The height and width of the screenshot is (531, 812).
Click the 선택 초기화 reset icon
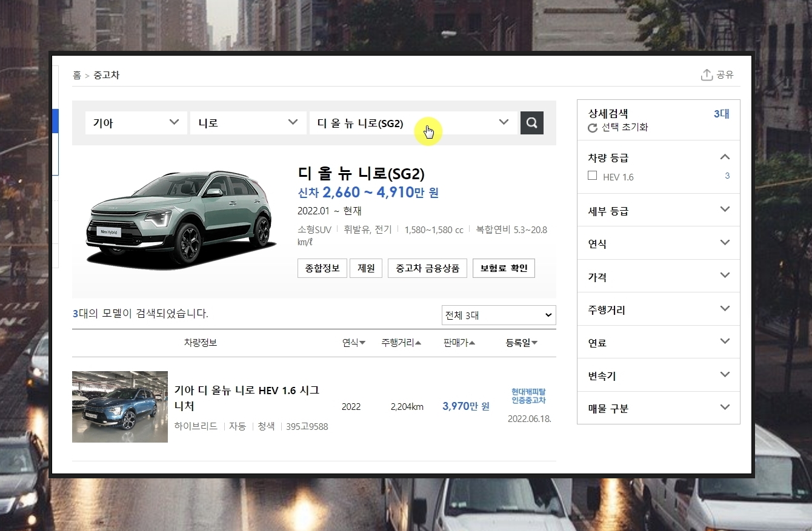coord(593,128)
